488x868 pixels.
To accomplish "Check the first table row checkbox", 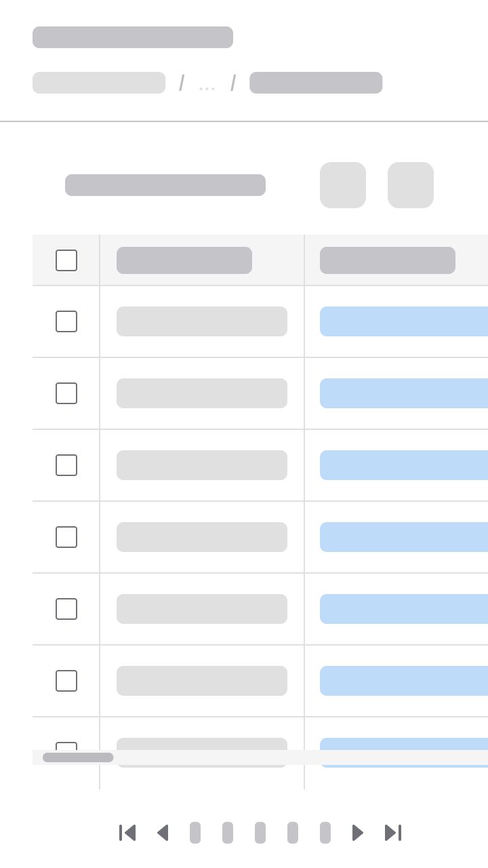I will point(66,321).
